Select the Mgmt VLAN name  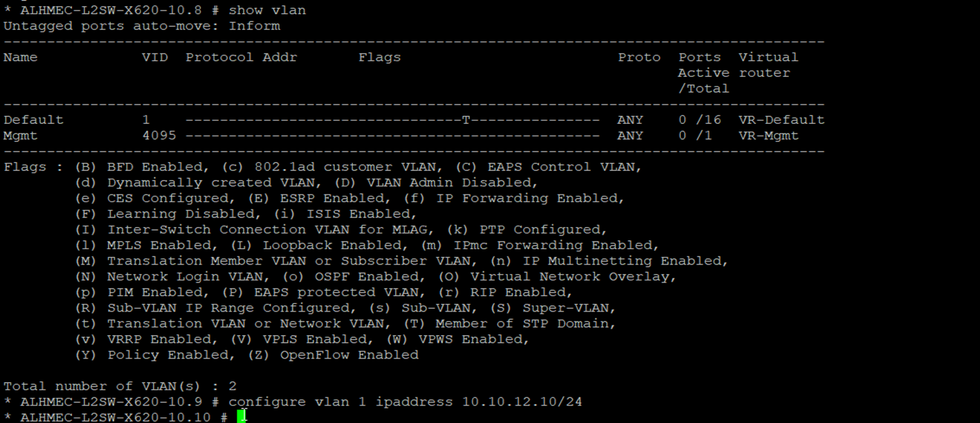[21, 136]
